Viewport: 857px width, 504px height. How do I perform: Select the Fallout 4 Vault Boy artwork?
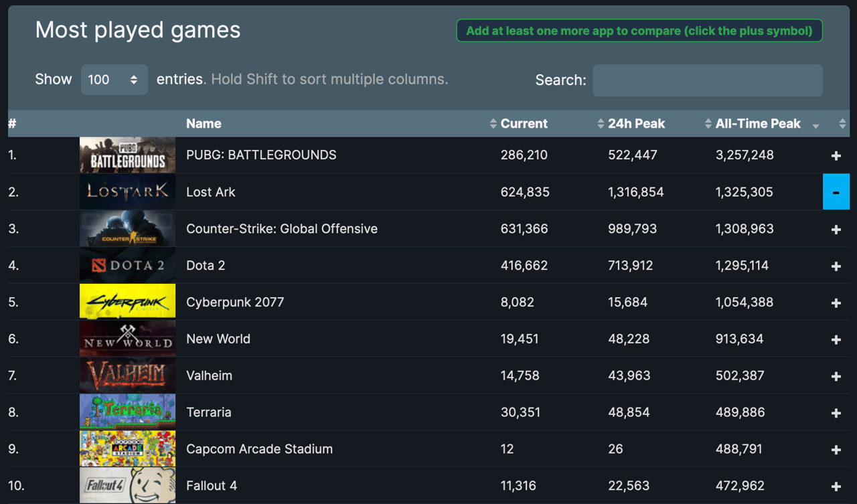[x=127, y=485]
